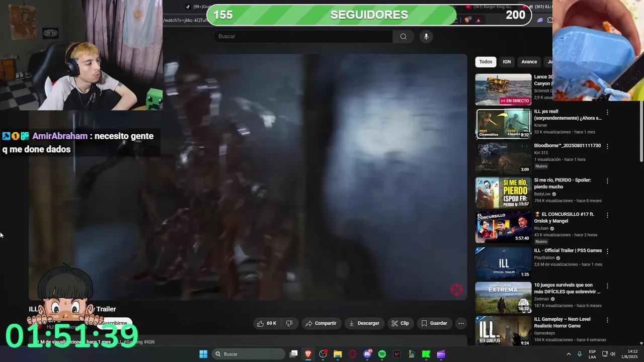Click the green Kick taskbar icon

tap(426, 354)
